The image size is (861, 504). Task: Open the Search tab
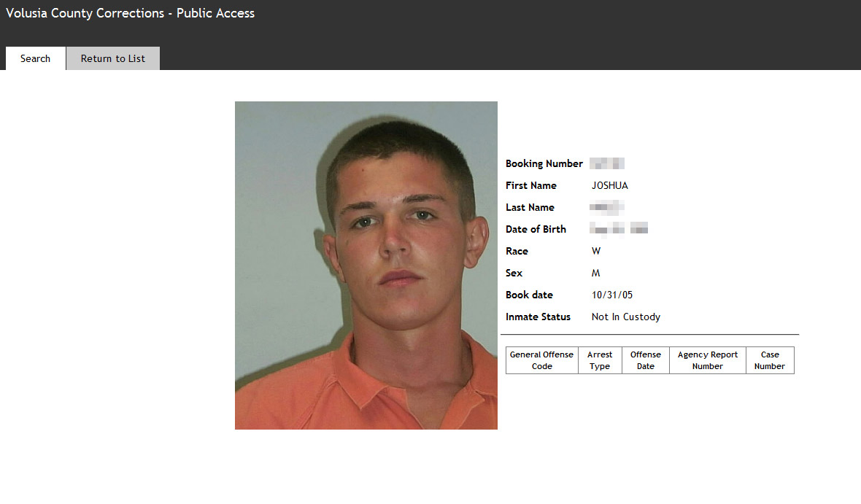pos(36,58)
